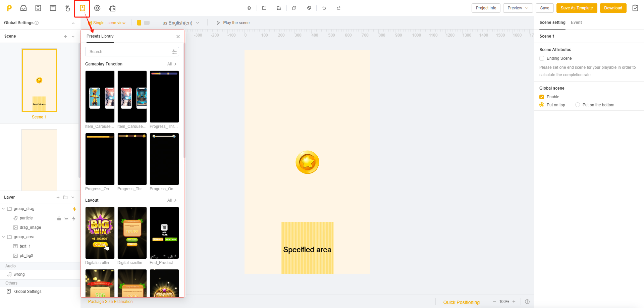Click the closed folder icon in the top toolbar

[x=264, y=8]
